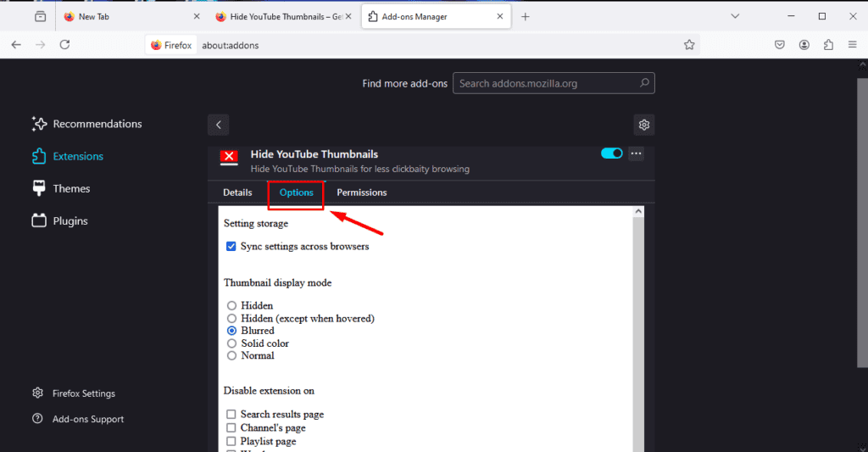Close the Hide YouTube Thumbnails tab
868x452 pixels.
348,17
